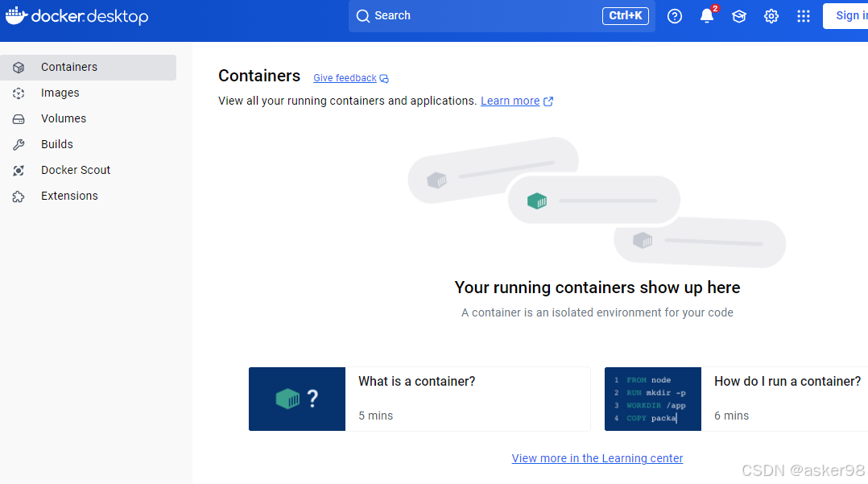Follow the Learn more link
868x484 pixels.
[x=510, y=101]
